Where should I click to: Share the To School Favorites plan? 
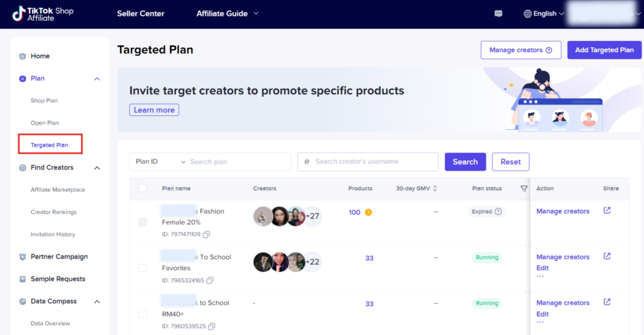(607, 256)
